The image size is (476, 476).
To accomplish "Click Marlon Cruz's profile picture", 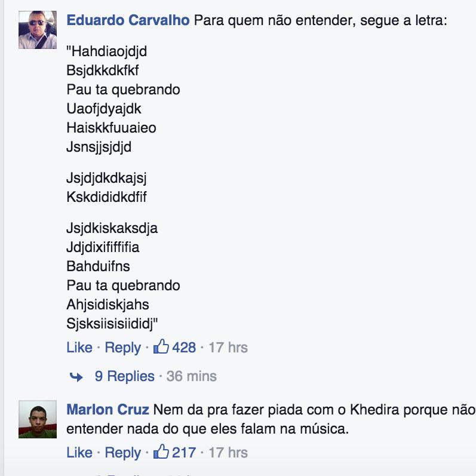I will (x=38, y=419).
